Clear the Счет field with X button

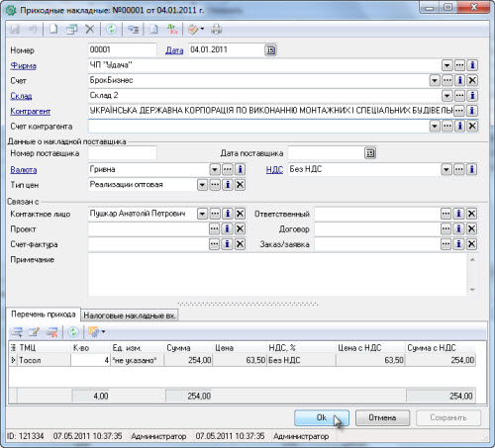[472, 80]
